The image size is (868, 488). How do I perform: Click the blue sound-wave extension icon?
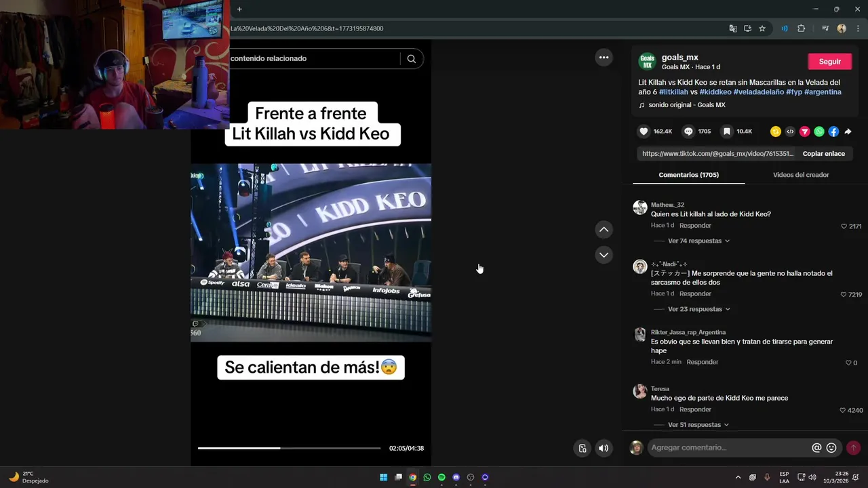(x=785, y=28)
